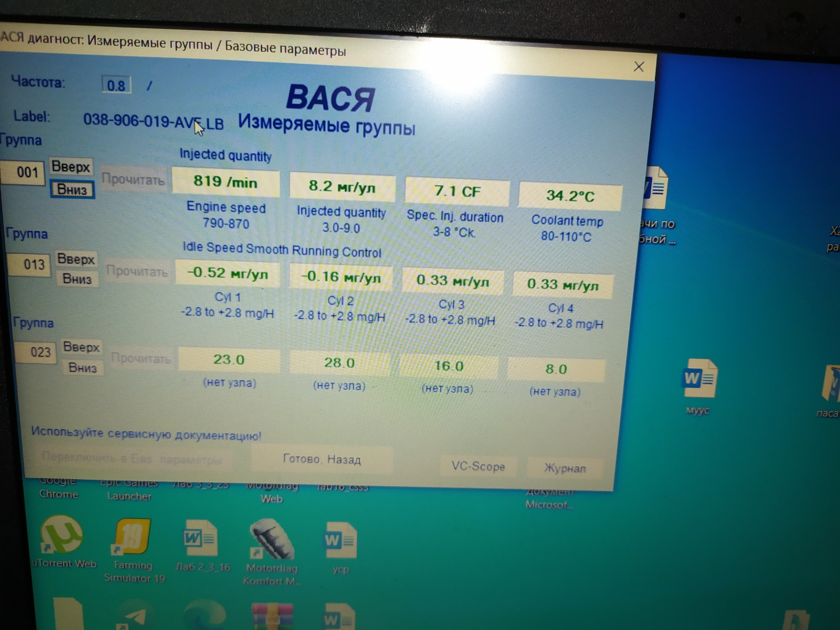
Task: Click Прочитать button for group 023
Action: (140, 359)
